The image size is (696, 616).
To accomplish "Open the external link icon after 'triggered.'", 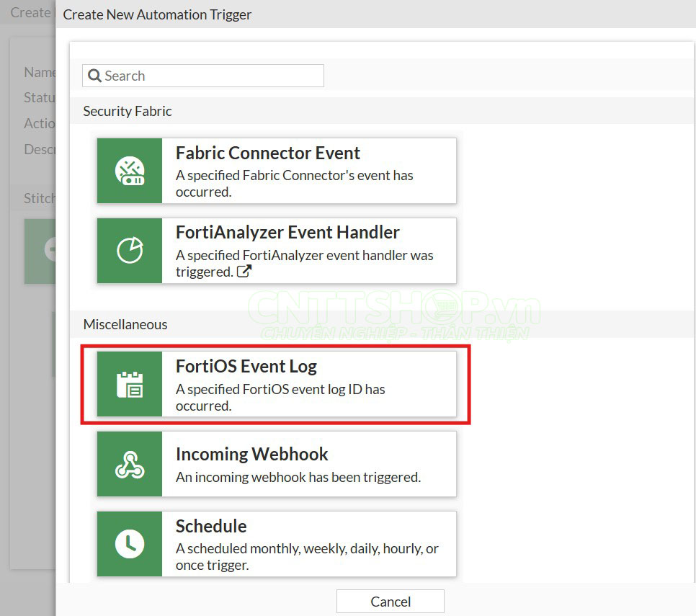I will coord(244,272).
